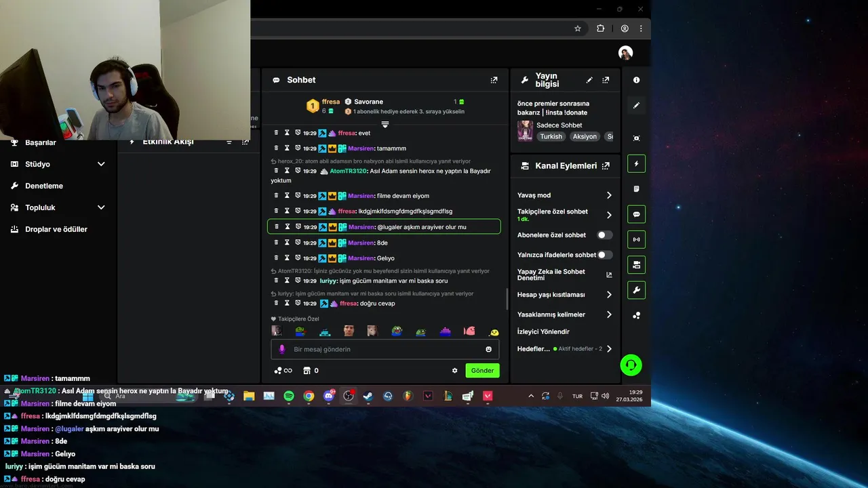Screen dimensions: 868x488
Task: Open the emoji picker in message box
Action: 488,349
